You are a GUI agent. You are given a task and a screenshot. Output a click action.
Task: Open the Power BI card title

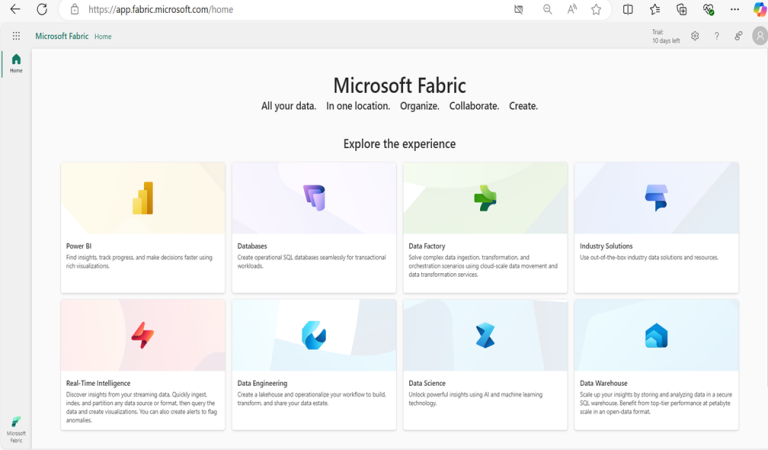point(79,246)
